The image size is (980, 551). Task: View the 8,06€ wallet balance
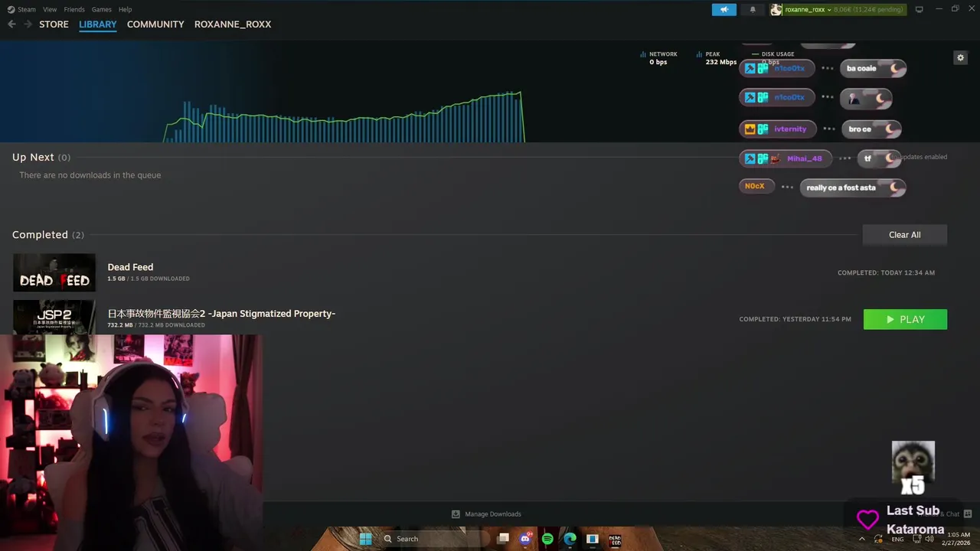(x=868, y=9)
